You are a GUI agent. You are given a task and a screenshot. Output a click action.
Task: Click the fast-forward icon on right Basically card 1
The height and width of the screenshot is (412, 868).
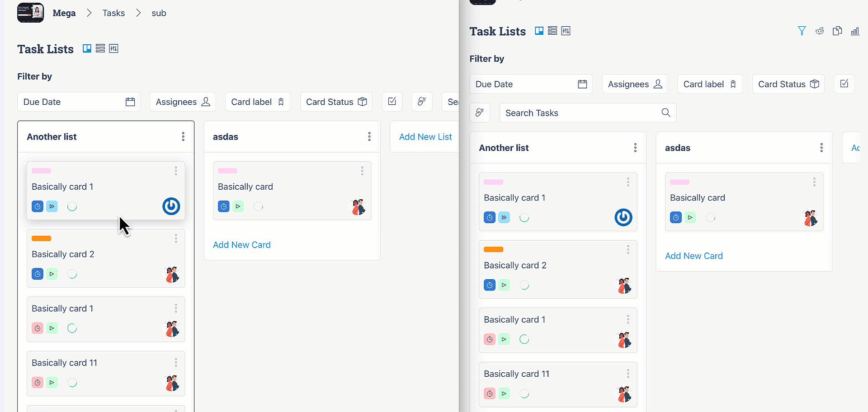coord(504,217)
